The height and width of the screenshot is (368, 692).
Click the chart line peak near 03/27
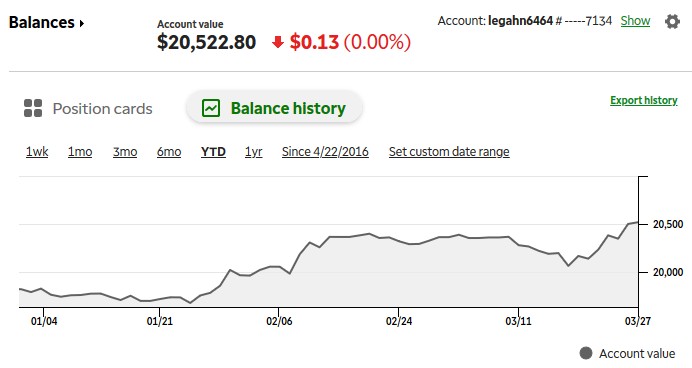637,222
